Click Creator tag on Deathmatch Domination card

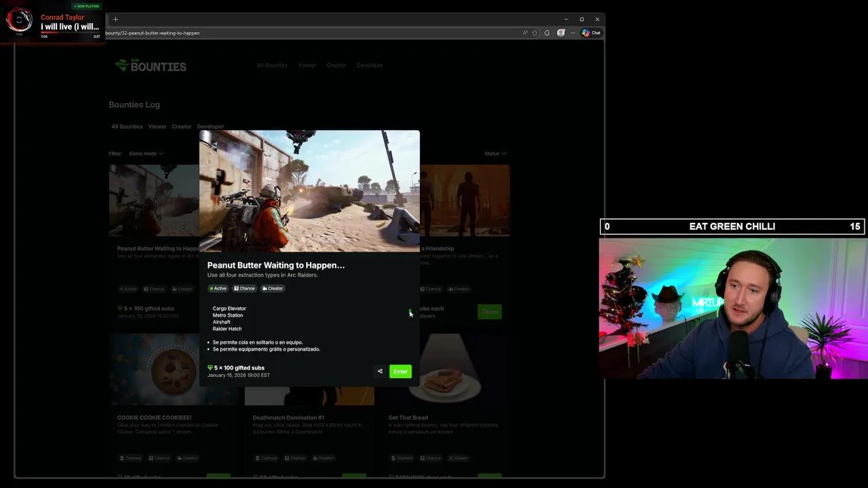point(323,458)
